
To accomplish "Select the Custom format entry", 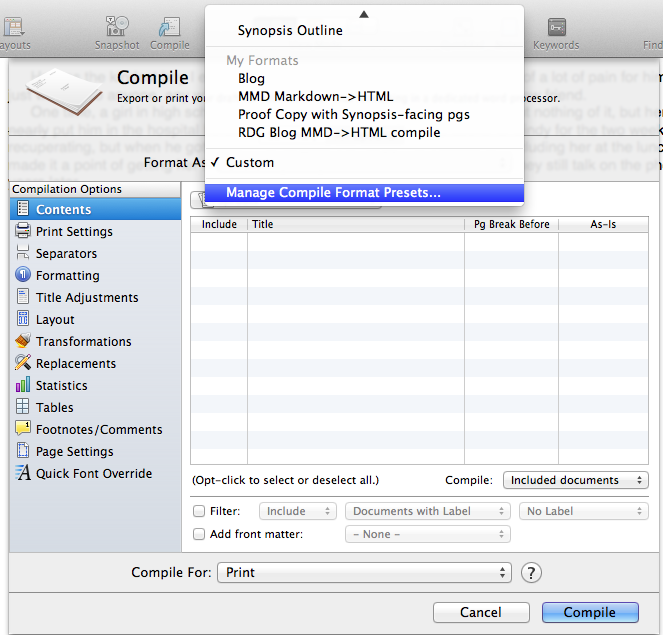I will coord(364,162).
